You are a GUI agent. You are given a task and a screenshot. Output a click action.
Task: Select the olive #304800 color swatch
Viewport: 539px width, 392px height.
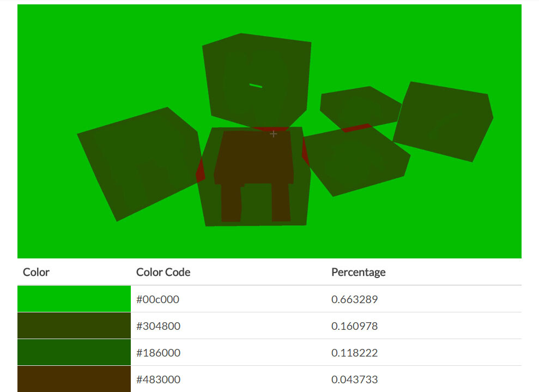coord(74,325)
